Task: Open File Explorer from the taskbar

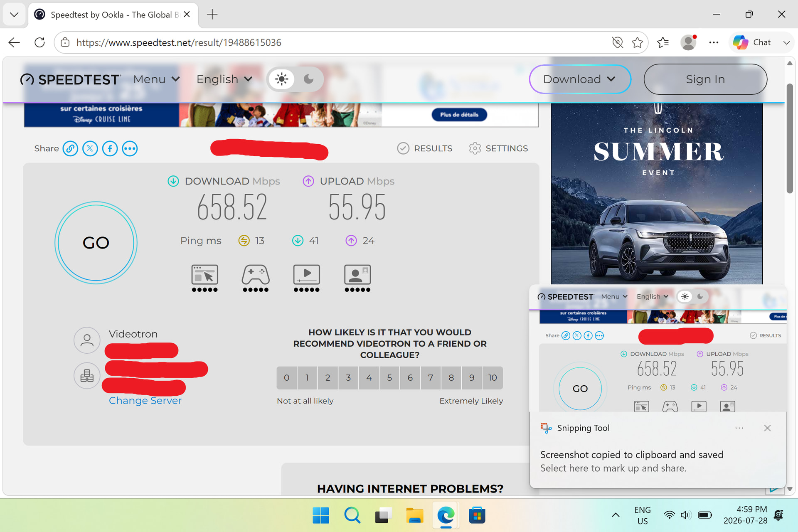Action: click(414, 515)
